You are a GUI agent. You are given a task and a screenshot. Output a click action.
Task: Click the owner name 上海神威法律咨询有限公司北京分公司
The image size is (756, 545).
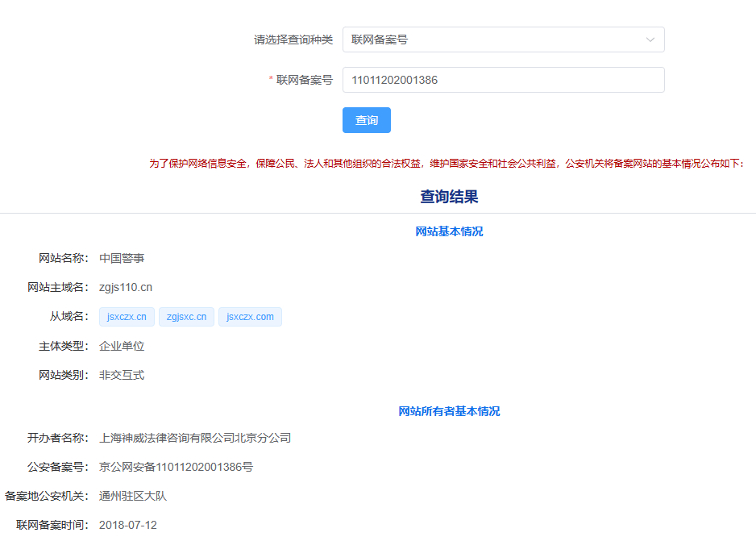pos(195,439)
